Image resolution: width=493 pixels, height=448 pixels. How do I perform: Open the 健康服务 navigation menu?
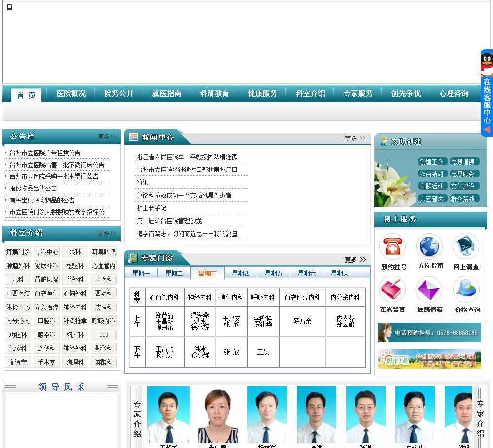coord(262,93)
